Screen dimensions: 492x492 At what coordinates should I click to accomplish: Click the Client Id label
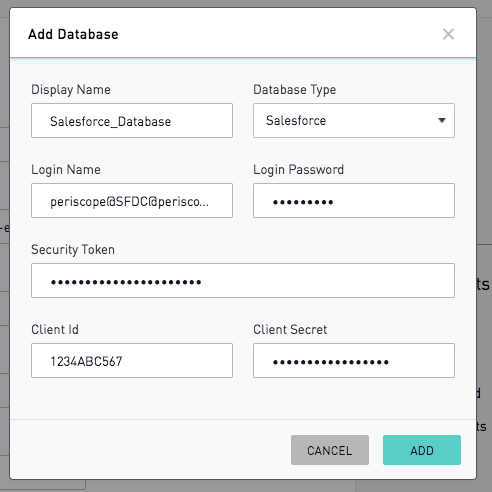55,330
